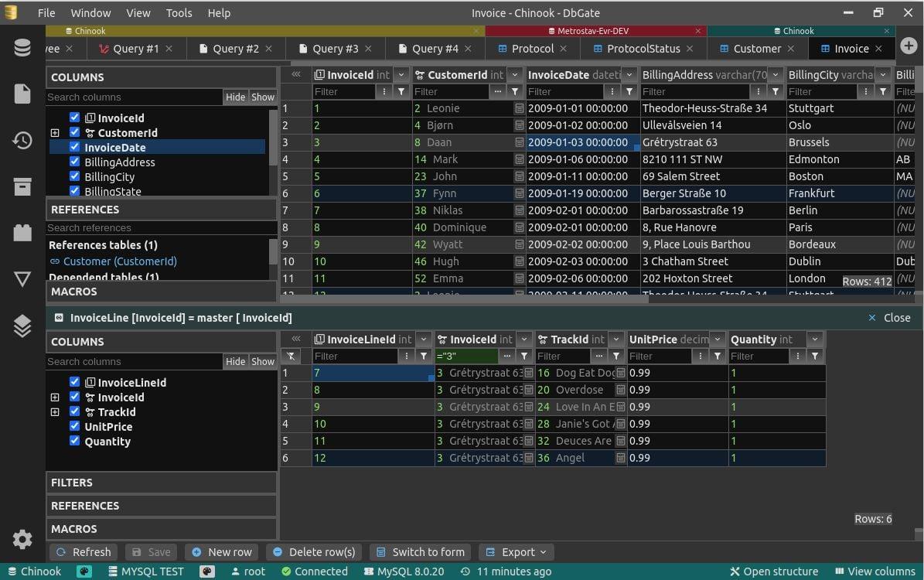Toggle the UnitPrice column checkbox
Screen dimensions: 924x580
click(x=75, y=426)
